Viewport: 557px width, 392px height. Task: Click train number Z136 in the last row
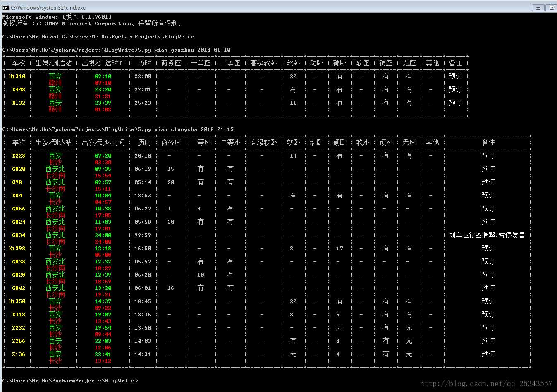tap(19, 354)
